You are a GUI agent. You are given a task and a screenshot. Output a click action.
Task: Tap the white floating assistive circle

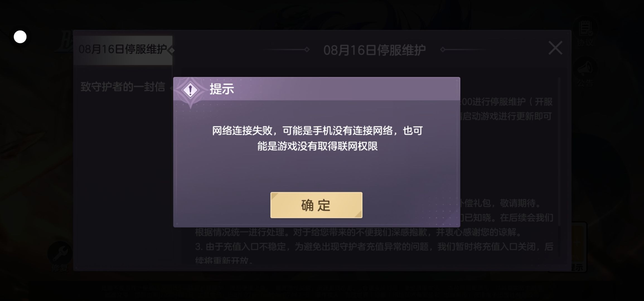(20, 37)
